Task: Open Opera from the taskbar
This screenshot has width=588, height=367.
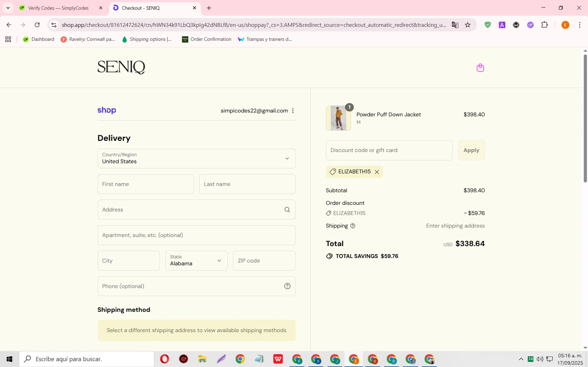Action: (165, 359)
